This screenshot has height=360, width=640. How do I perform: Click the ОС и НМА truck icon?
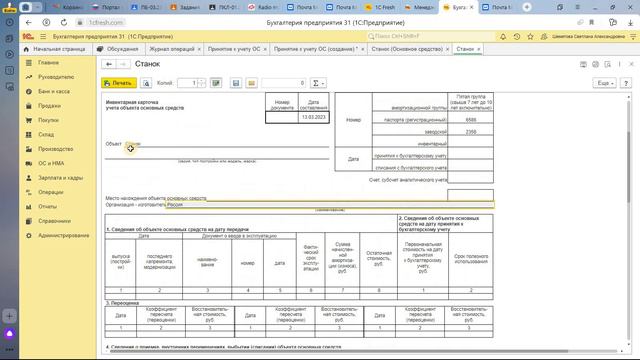pyautogui.click(x=29, y=163)
